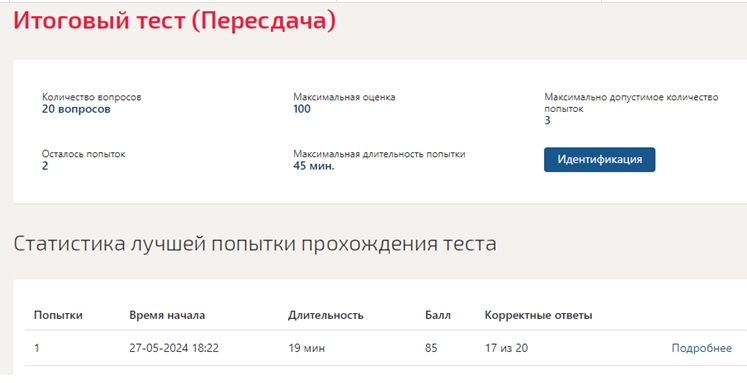
Task: Open the Подробнее link for attempt 1
Action: pos(701,348)
